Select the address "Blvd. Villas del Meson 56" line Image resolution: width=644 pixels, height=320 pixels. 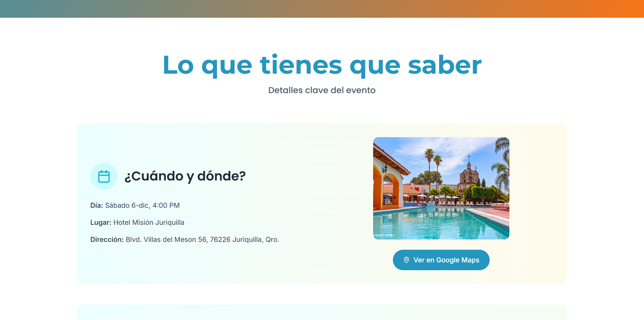tap(202, 239)
